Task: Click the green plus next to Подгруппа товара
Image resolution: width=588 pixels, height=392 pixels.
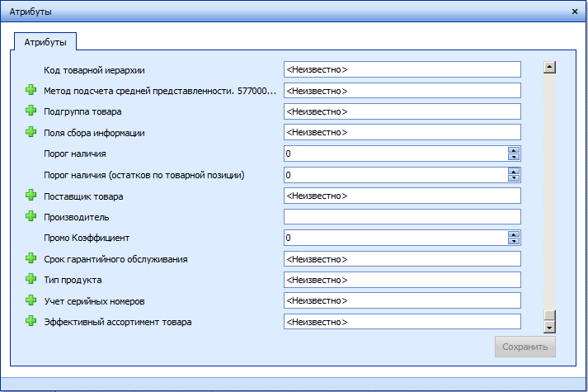Action: 31,111
